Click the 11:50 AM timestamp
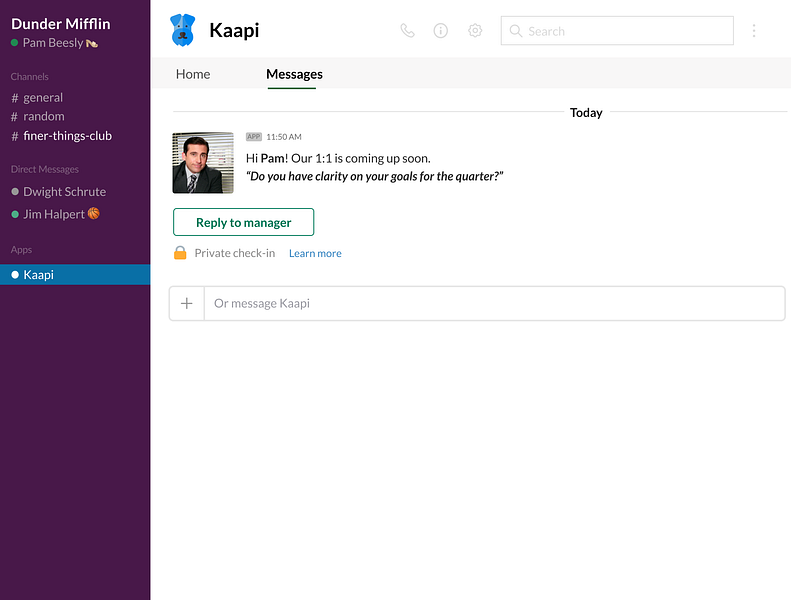The image size is (791, 600). point(284,137)
